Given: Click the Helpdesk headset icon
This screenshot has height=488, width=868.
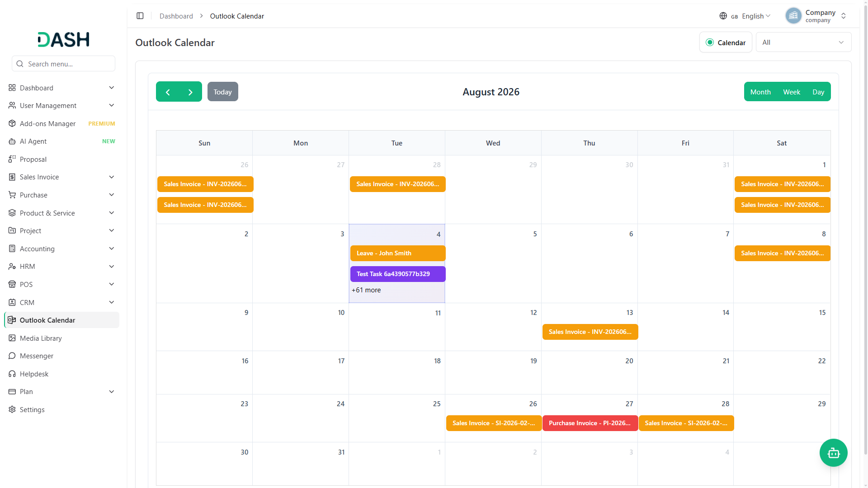Looking at the screenshot, I should [12, 374].
